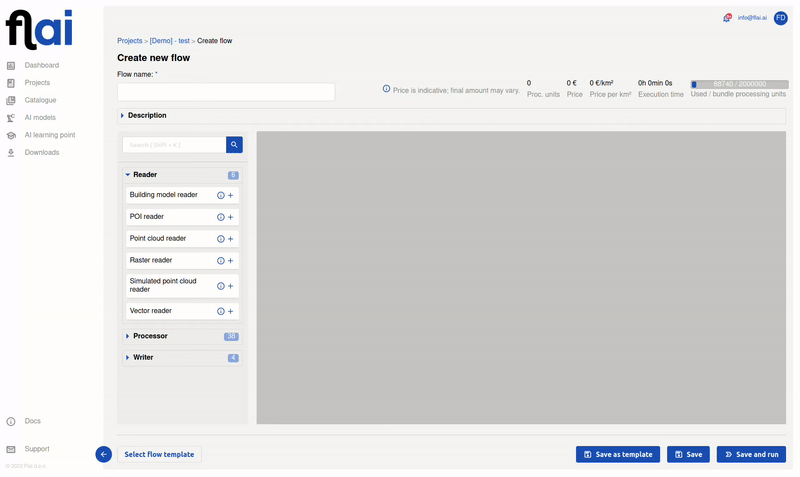Viewport: 800px width, 477px height.
Task: Click the Writer count badge
Action: 233,358
